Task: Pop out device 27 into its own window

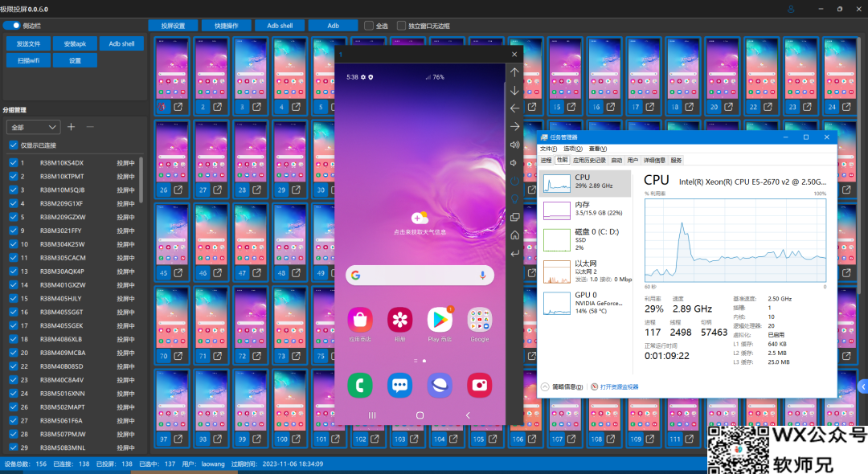Action: (218, 190)
